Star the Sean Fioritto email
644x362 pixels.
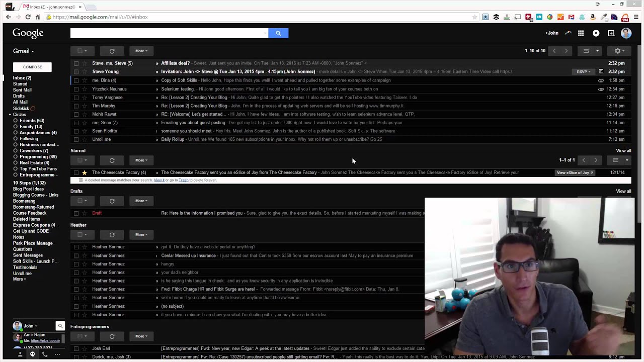(85, 131)
